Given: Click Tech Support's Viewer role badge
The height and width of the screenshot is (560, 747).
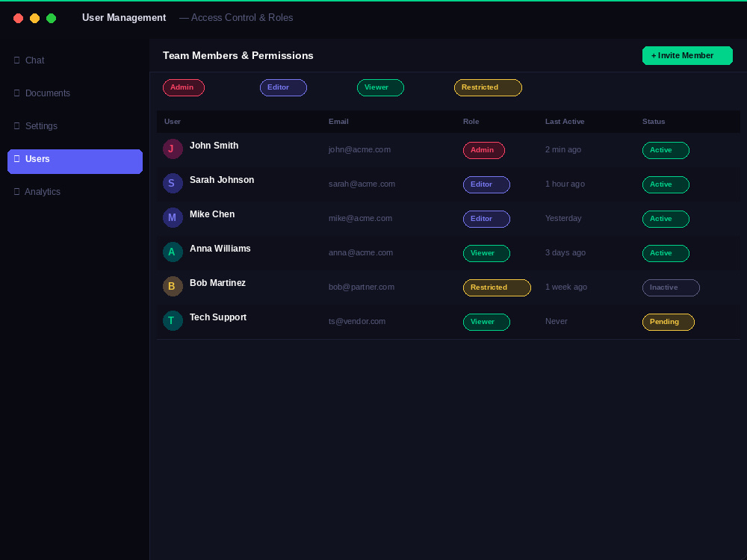Looking at the screenshot, I should pyautogui.click(x=486, y=322).
